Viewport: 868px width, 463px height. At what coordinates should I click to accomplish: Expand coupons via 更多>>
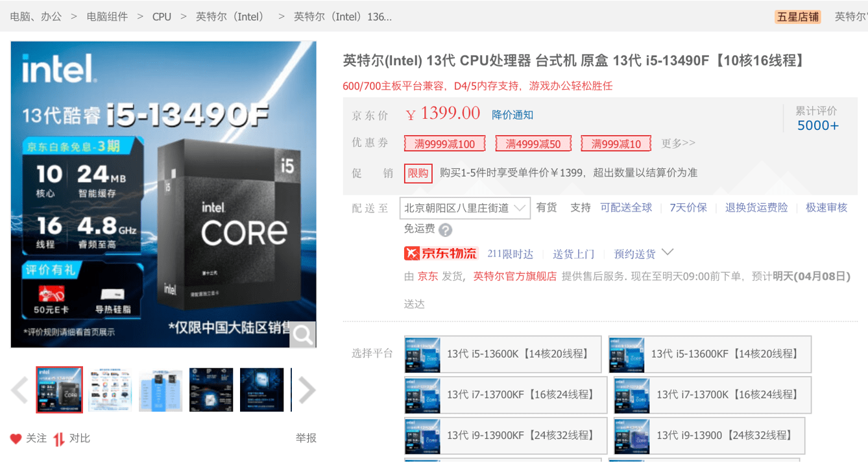coord(678,143)
